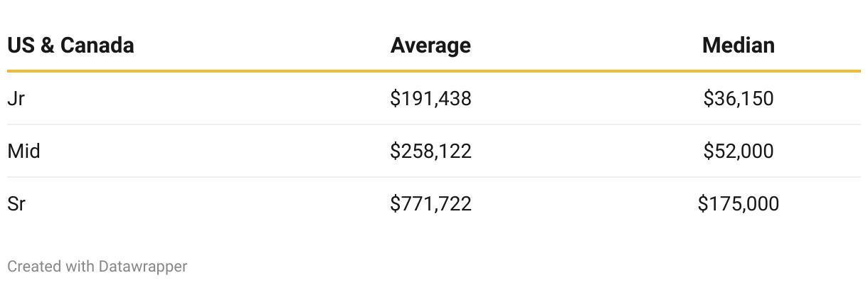
Task: Click the Jr average value $191,438
Action: tap(430, 98)
